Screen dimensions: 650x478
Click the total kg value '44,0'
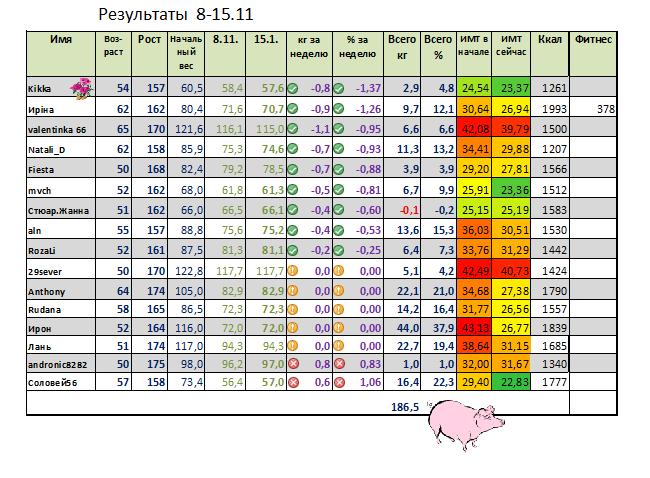(x=408, y=328)
